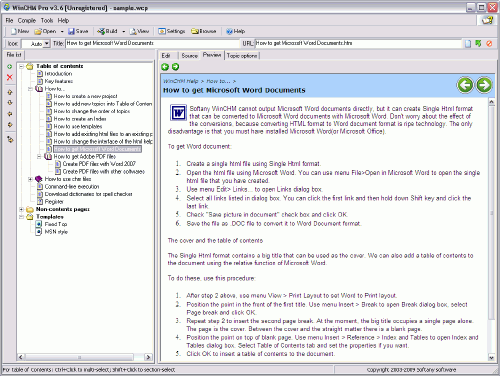Click the New toolbar button
The height and width of the screenshot is (376, 500).
pyautogui.click(x=20, y=31)
